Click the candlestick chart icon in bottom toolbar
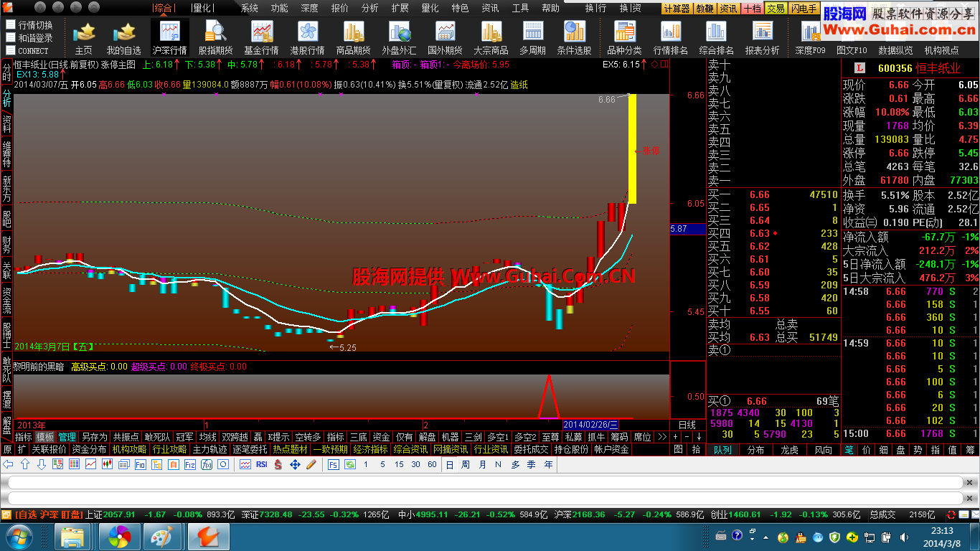The image size is (980, 551). point(107,464)
